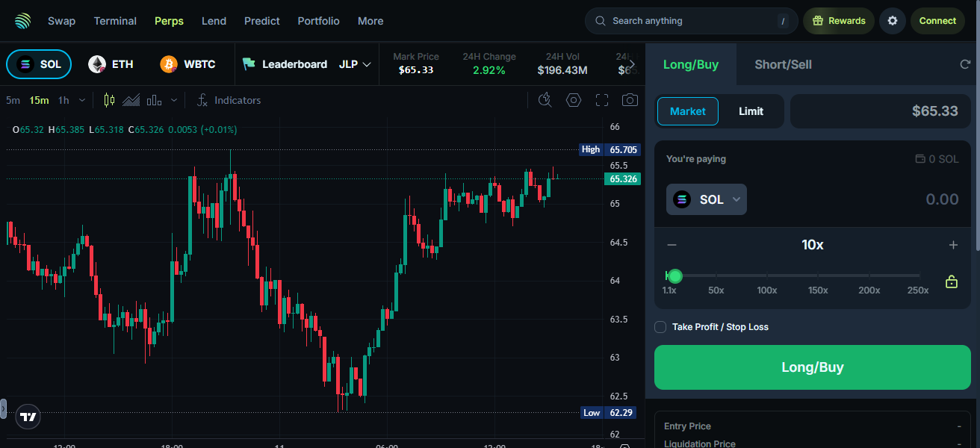Open the JLP dropdown
Screen dimensions: 980x448
coord(355,64)
